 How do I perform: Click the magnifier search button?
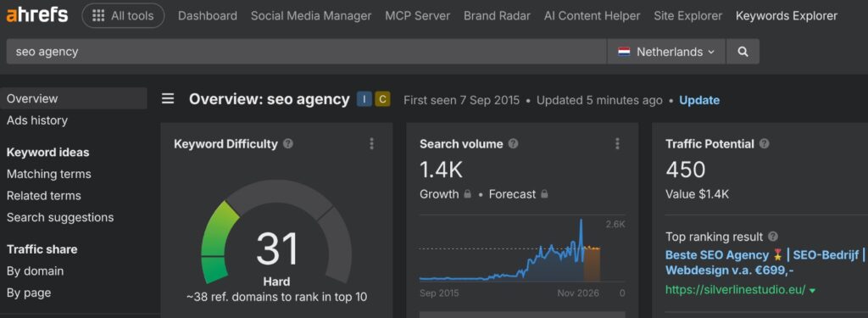(743, 52)
